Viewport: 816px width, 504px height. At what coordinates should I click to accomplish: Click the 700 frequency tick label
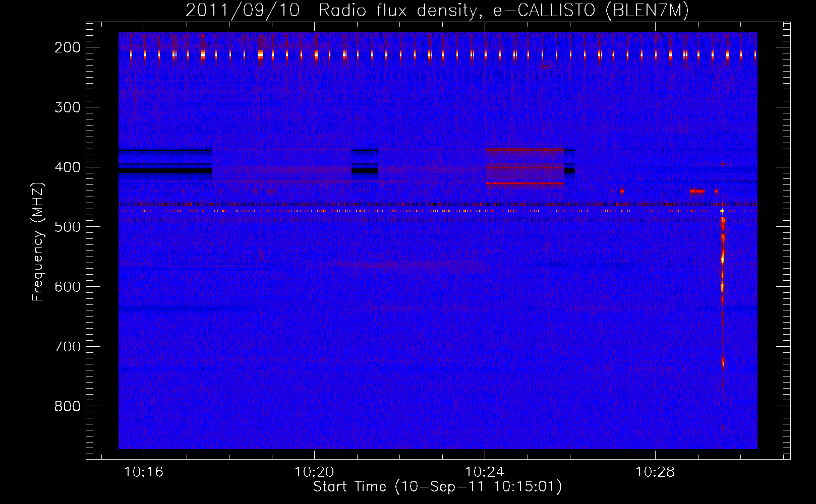point(68,347)
